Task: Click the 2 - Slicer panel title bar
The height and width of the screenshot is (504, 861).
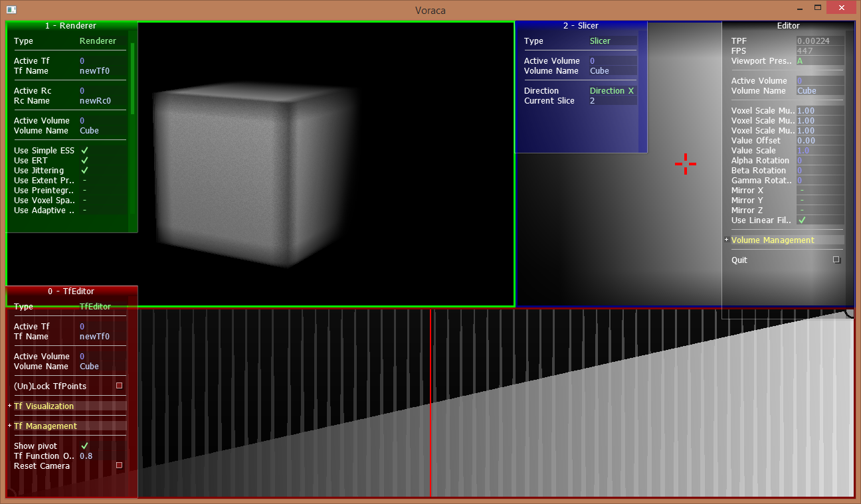Action: click(x=581, y=26)
